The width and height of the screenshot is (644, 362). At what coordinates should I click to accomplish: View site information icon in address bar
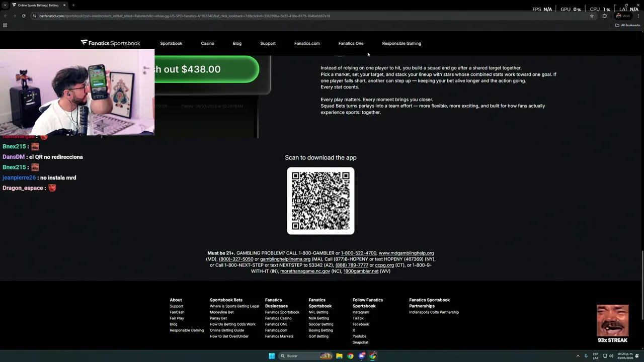click(x=34, y=16)
